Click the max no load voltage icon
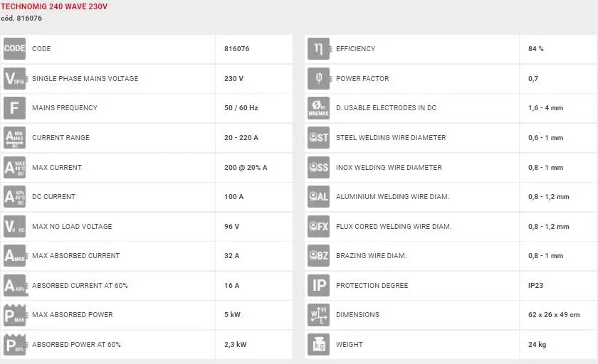The height and width of the screenshot is (364, 598). pyautogui.click(x=14, y=227)
